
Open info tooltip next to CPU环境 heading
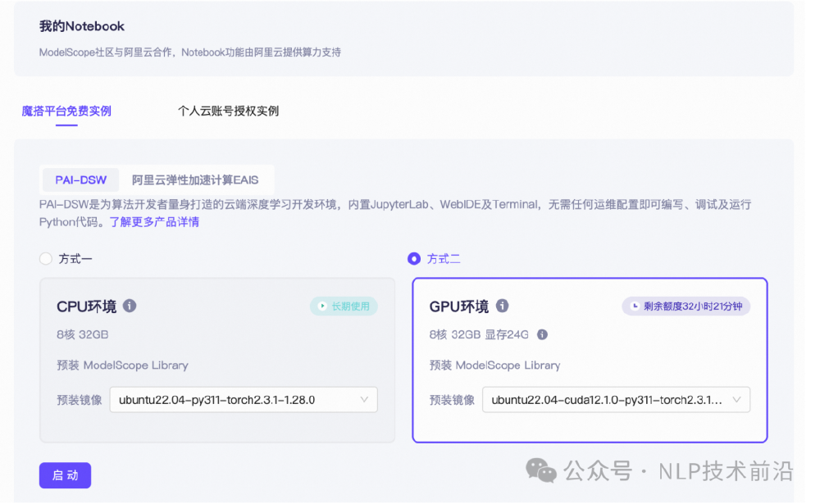coord(129,306)
